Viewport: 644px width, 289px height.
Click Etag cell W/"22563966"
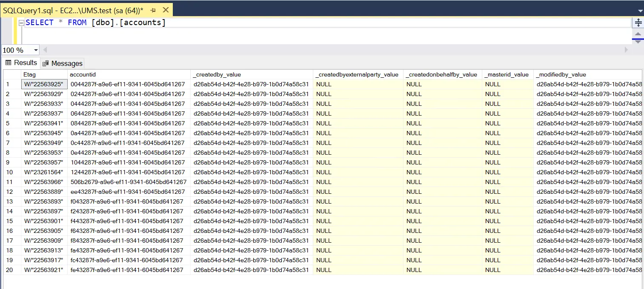click(x=44, y=182)
